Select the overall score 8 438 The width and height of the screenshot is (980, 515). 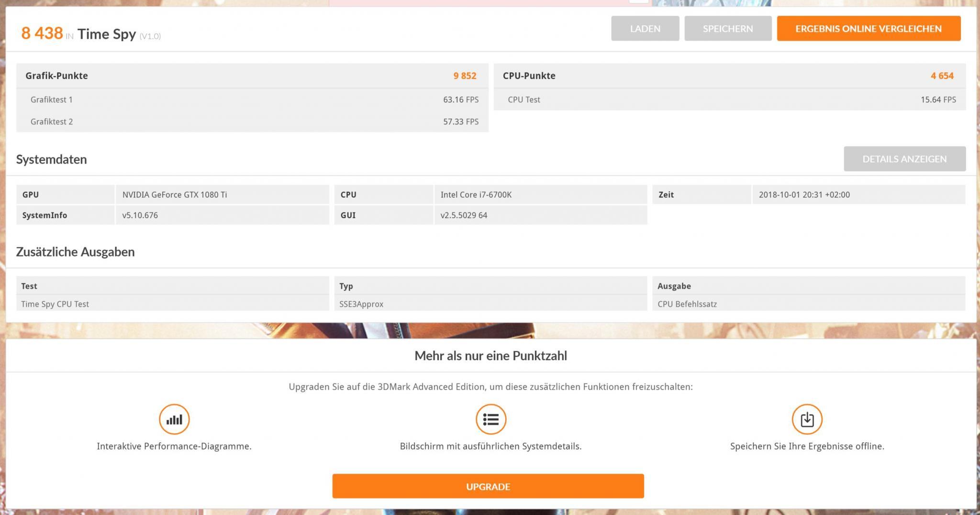pos(42,33)
